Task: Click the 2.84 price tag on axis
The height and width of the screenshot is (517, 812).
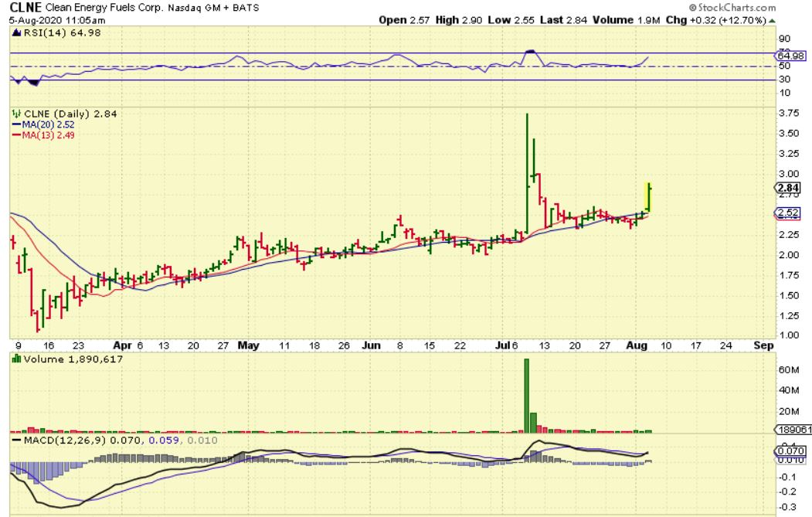Action: [787, 188]
